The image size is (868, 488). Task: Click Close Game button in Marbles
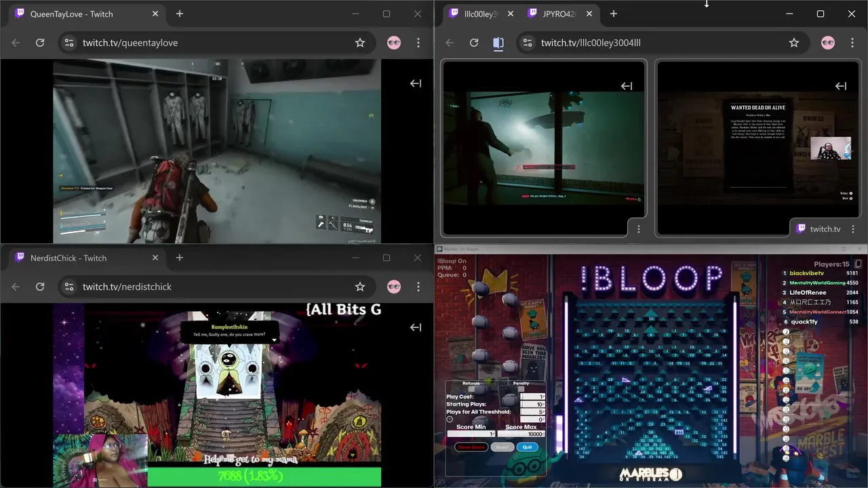tap(471, 447)
